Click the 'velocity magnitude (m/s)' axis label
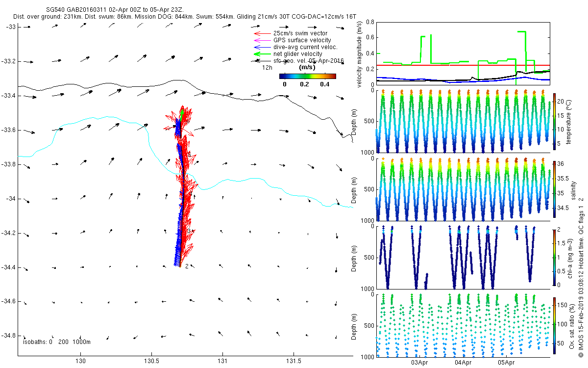The height and width of the screenshot is (368, 588). pyautogui.click(x=360, y=54)
